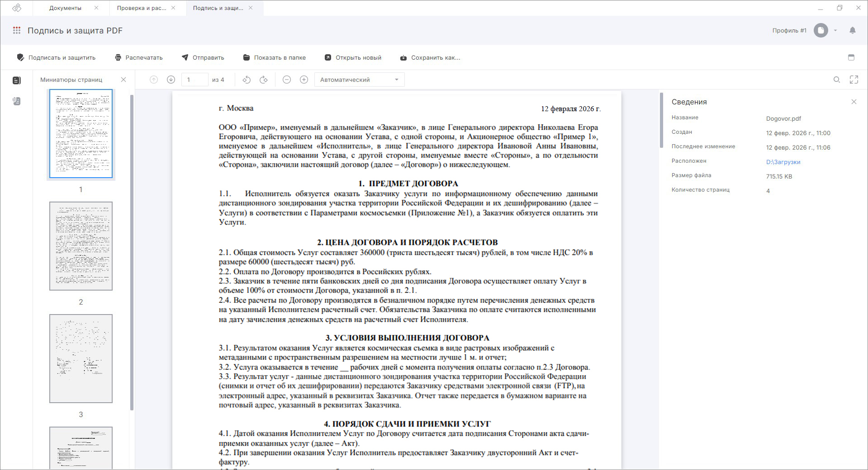Go to the previous page arrow

tap(154, 80)
